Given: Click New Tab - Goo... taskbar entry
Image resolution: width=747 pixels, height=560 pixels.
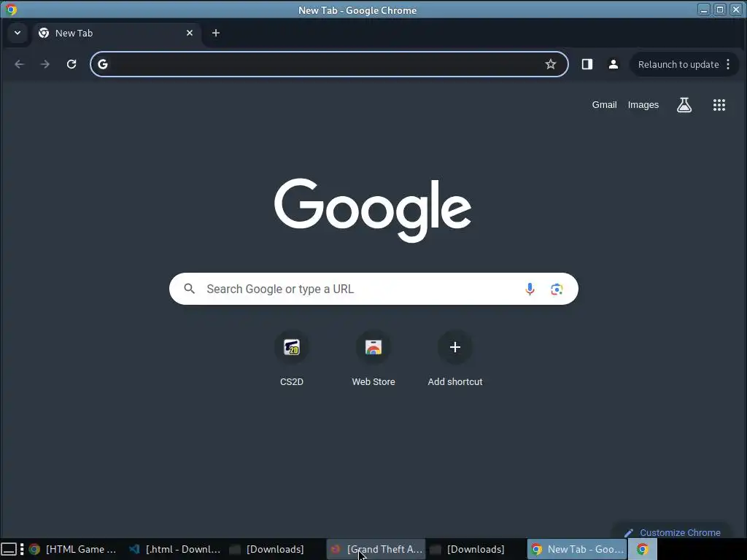Looking at the screenshot, I should click(577, 549).
